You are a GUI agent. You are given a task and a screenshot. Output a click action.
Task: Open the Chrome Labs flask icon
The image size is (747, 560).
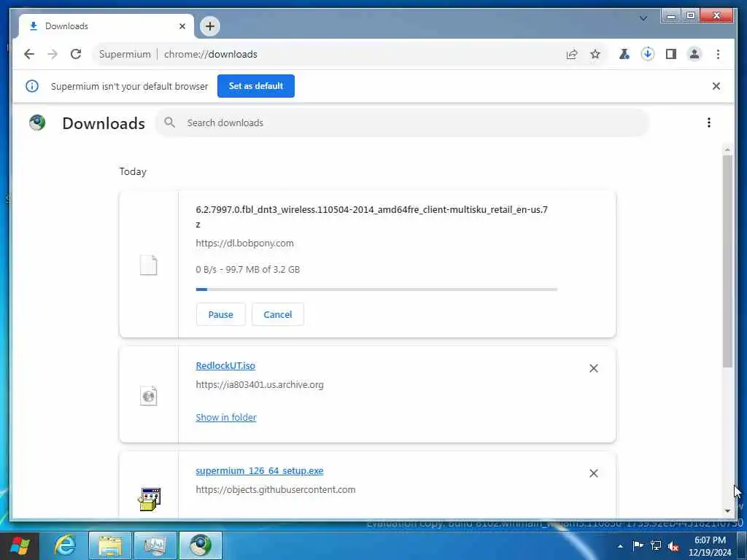click(624, 54)
